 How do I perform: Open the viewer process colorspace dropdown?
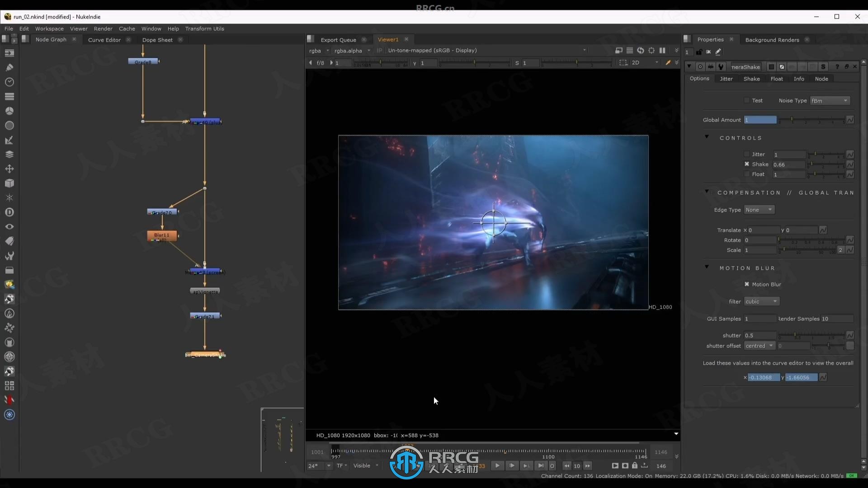pos(486,51)
